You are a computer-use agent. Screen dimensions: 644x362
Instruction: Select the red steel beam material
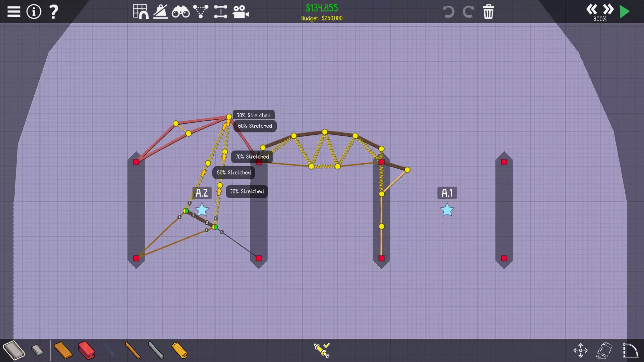coord(86,350)
